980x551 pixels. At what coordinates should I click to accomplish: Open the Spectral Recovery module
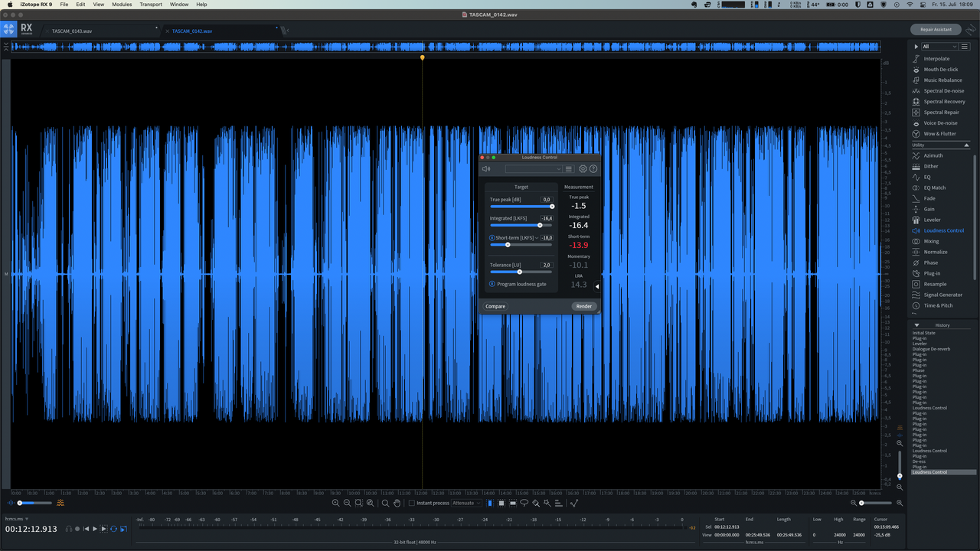click(944, 102)
